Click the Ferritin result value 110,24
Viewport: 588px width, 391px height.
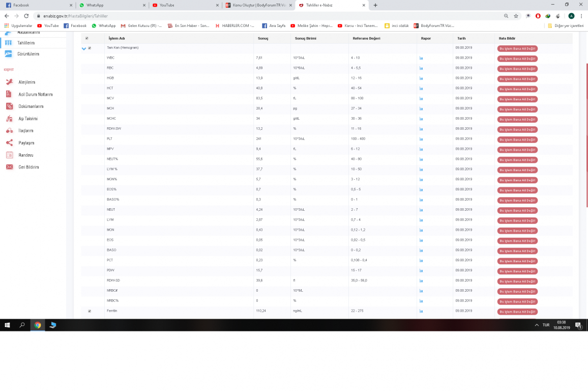tap(261, 311)
